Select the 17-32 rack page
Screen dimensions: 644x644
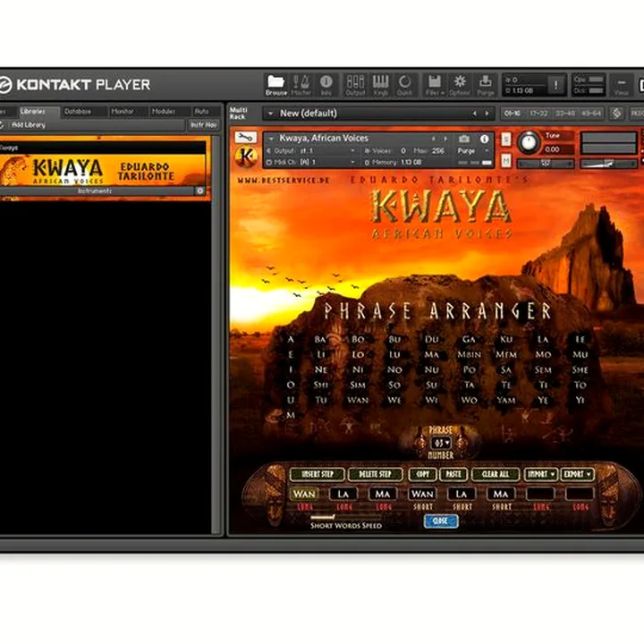pyautogui.click(x=538, y=113)
